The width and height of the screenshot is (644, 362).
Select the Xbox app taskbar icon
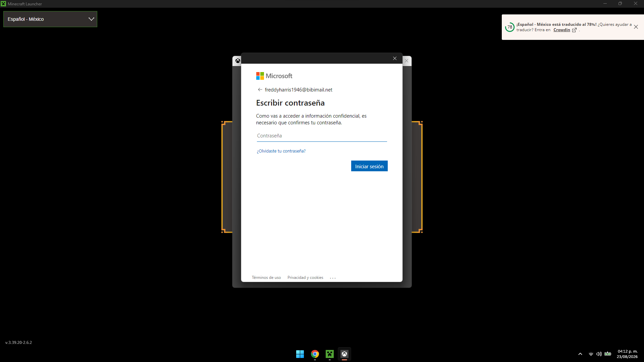344,354
